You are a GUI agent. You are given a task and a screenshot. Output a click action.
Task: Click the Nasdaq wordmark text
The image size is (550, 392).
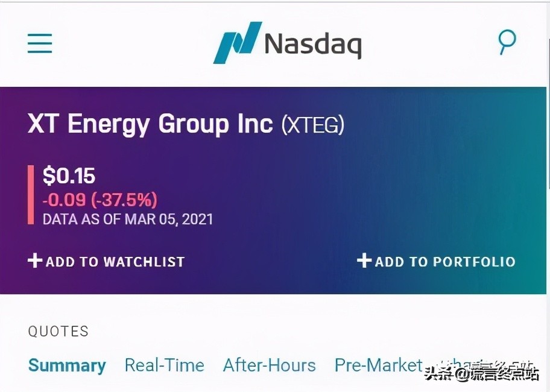tap(312, 43)
